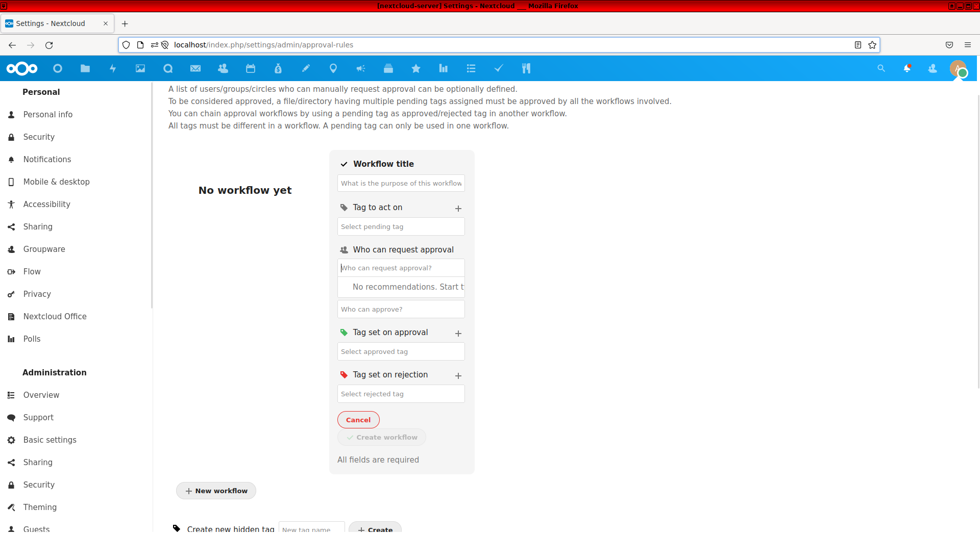Cancel the new workflow creation
Screen dimensions: 980x535
click(x=358, y=420)
